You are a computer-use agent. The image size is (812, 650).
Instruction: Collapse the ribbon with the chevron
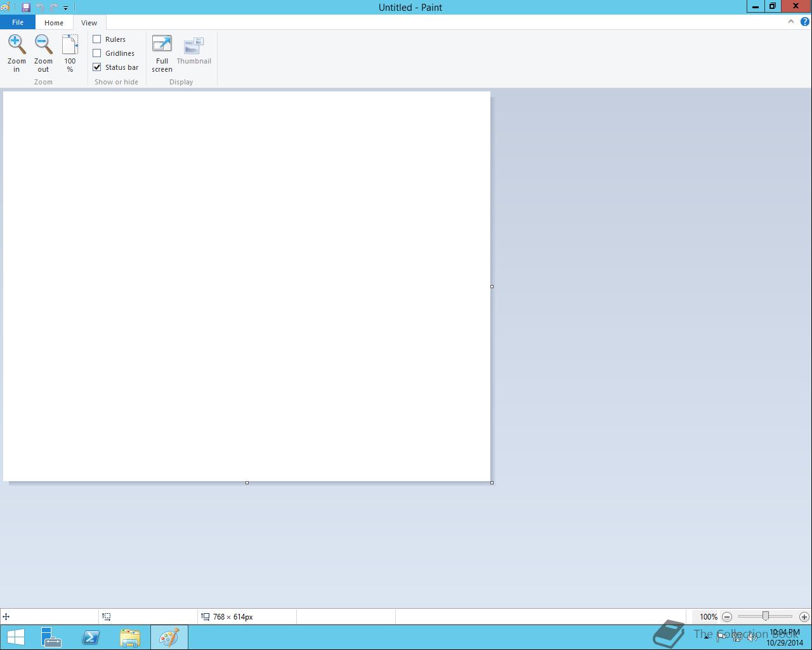pos(790,22)
